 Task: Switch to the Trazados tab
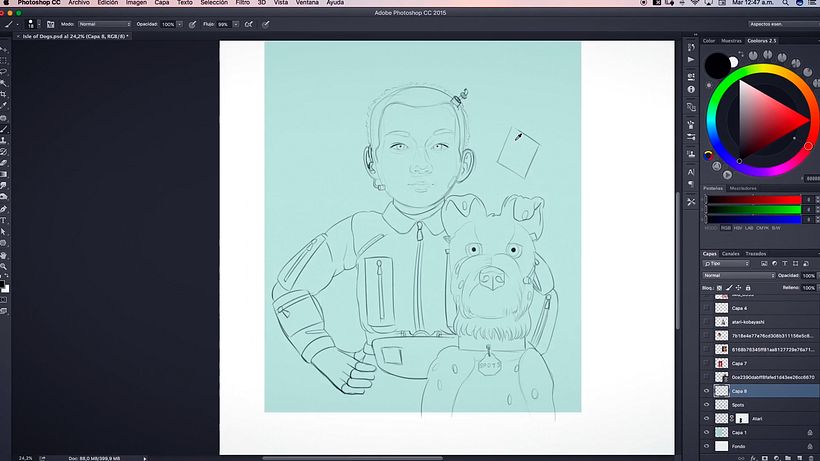(756, 253)
